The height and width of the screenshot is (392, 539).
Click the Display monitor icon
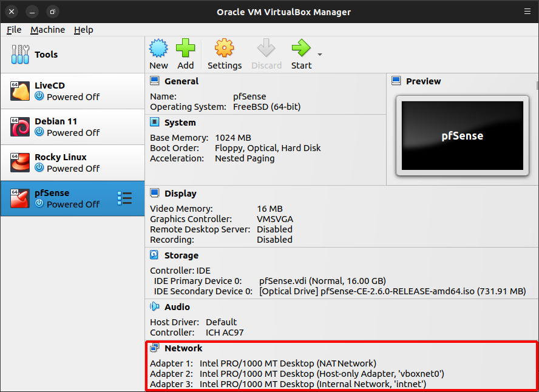pos(155,193)
